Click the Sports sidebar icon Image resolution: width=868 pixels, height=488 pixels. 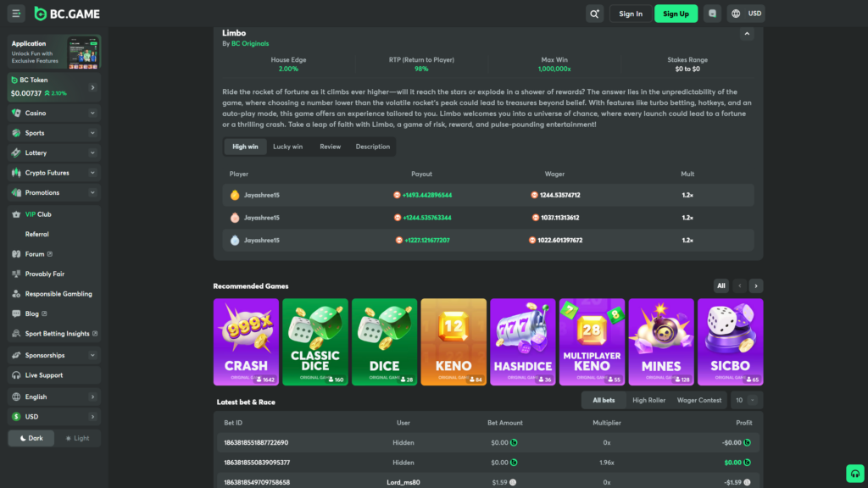pyautogui.click(x=16, y=133)
